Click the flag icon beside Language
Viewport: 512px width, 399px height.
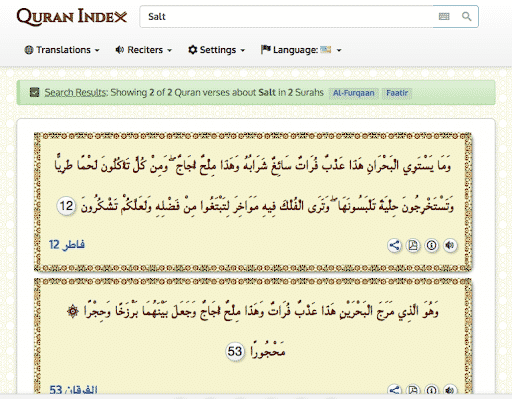coord(266,49)
